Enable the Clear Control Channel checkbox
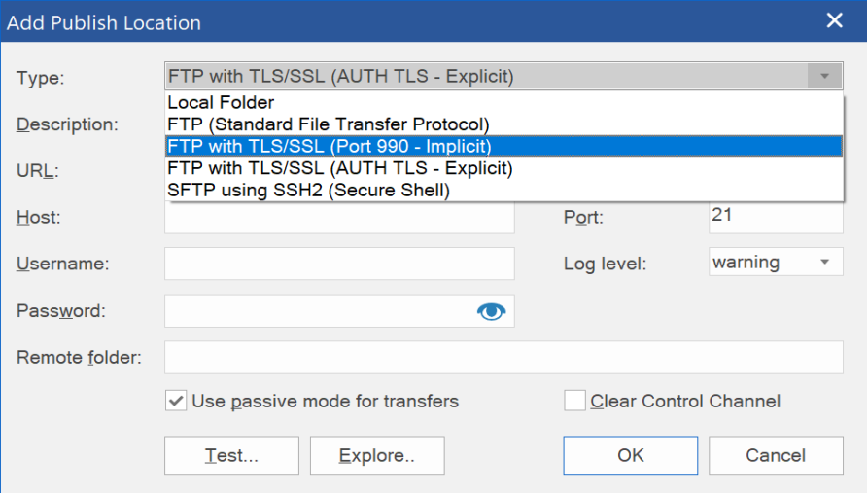Image resolution: width=868 pixels, height=494 pixels. tap(574, 401)
